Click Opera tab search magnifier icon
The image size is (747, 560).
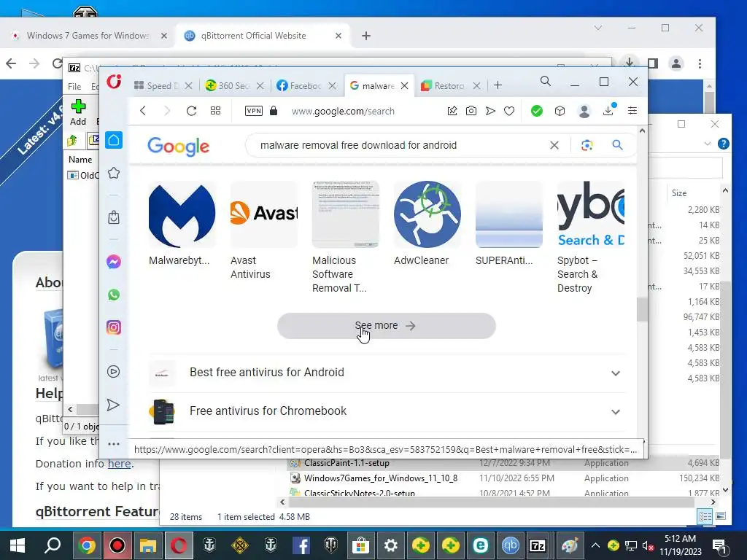546,82
